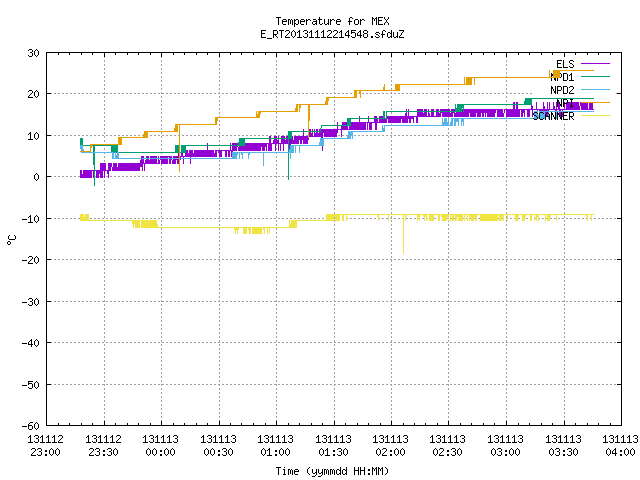Click the yellow SCANNER spike down to -18
Viewport: 640px width, 480px height.
(x=404, y=235)
